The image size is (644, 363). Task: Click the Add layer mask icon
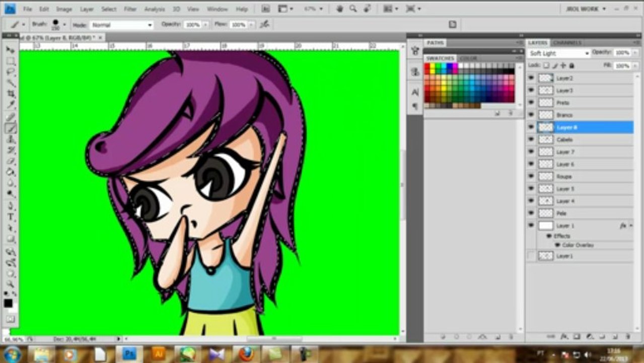coord(577,336)
